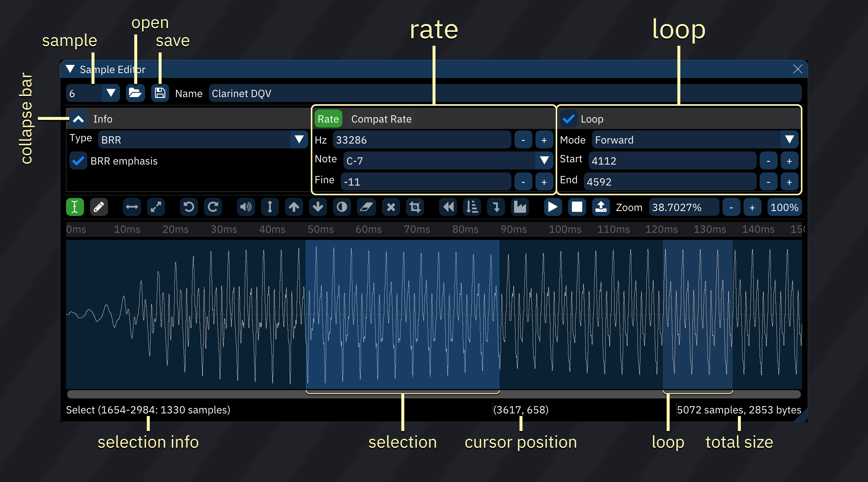The width and height of the screenshot is (868, 482).
Task: Toggle the BRR emphasis checkbox
Action: [78, 161]
